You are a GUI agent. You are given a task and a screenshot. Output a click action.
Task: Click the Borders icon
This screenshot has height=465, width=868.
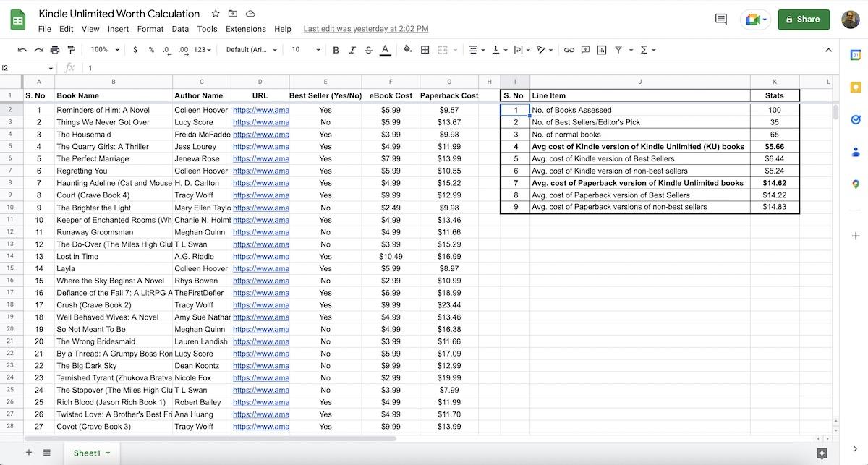point(425,50)
